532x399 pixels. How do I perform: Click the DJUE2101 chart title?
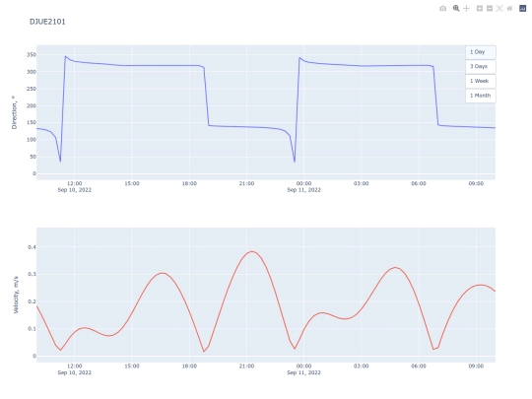click(x=47, y=22)
